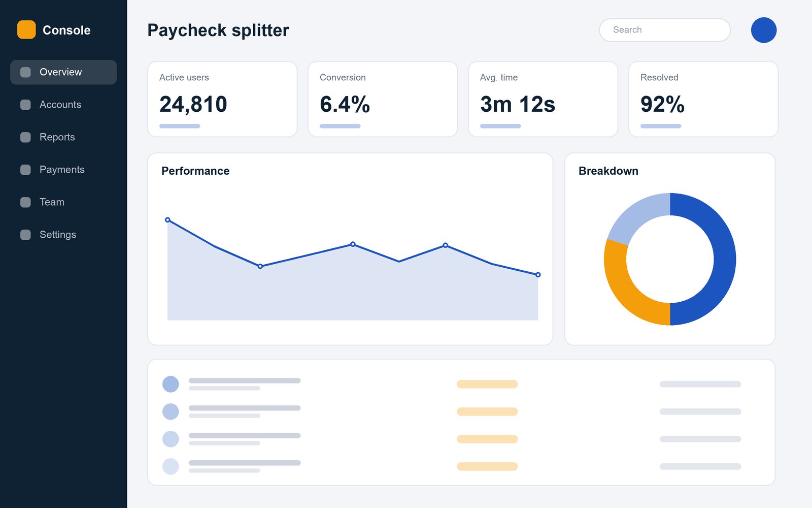
Task: Click the Breakdown heading
Action: point(608,171)
